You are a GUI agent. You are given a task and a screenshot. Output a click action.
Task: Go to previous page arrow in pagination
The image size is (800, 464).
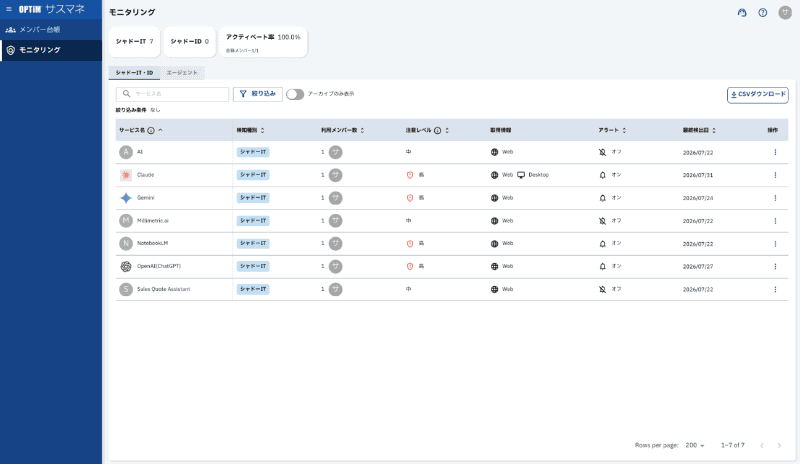(762, 446)
